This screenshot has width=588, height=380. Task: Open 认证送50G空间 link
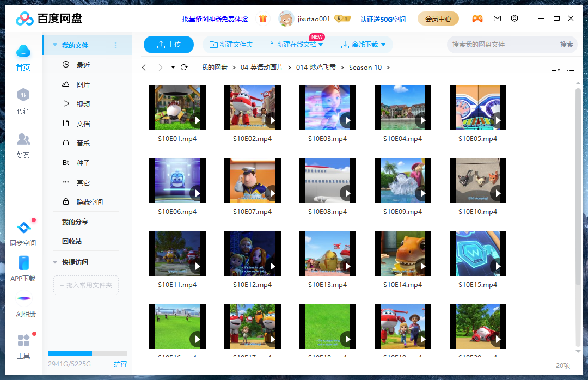383,19
